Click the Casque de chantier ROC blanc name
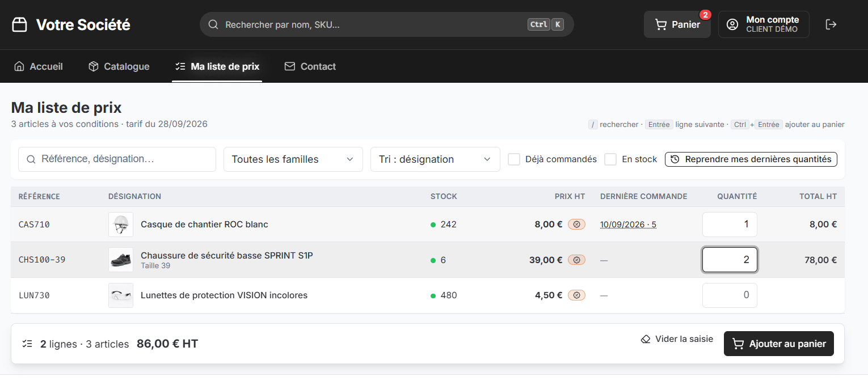Image resolution: width=868 pixels, height=385 pixels. click(x=204, y=225)
